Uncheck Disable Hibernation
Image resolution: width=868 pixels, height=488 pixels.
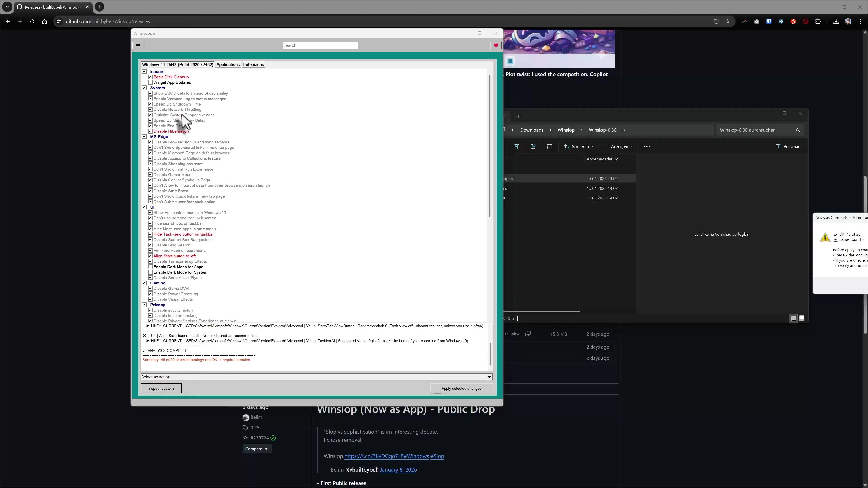tap(150, 131)
